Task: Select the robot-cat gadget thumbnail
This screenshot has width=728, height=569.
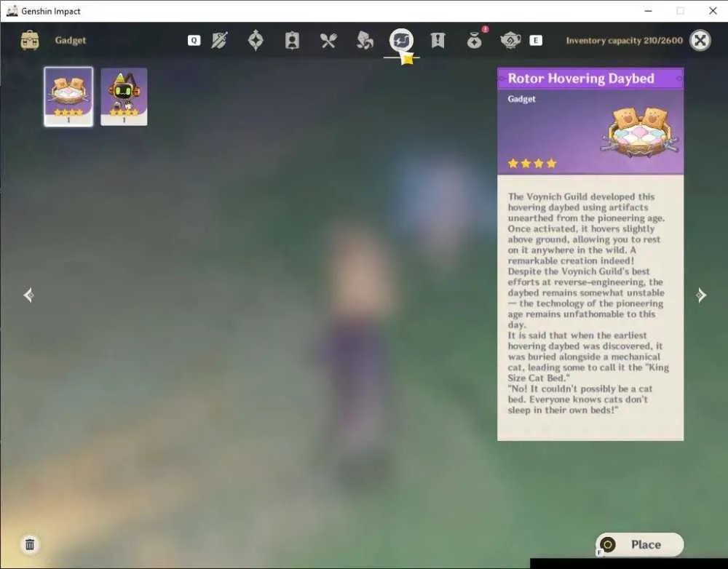Action: click(x=124, y=97)
